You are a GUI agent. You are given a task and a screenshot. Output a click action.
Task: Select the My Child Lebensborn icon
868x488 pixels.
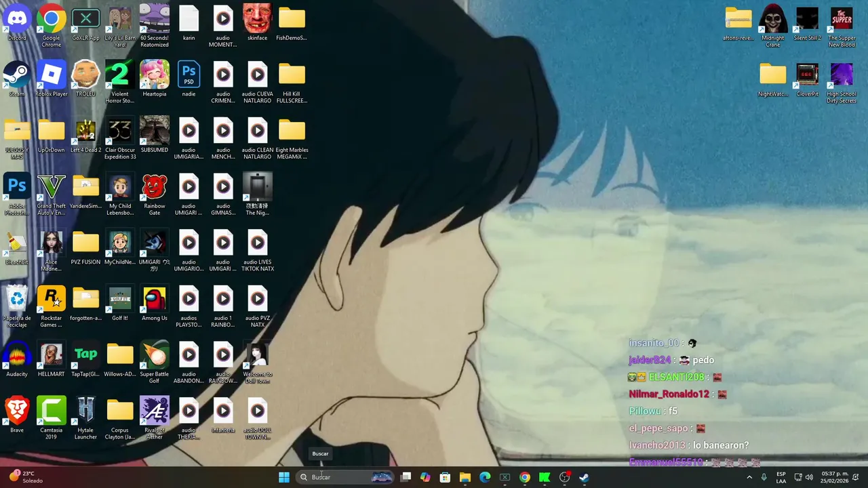120,195
